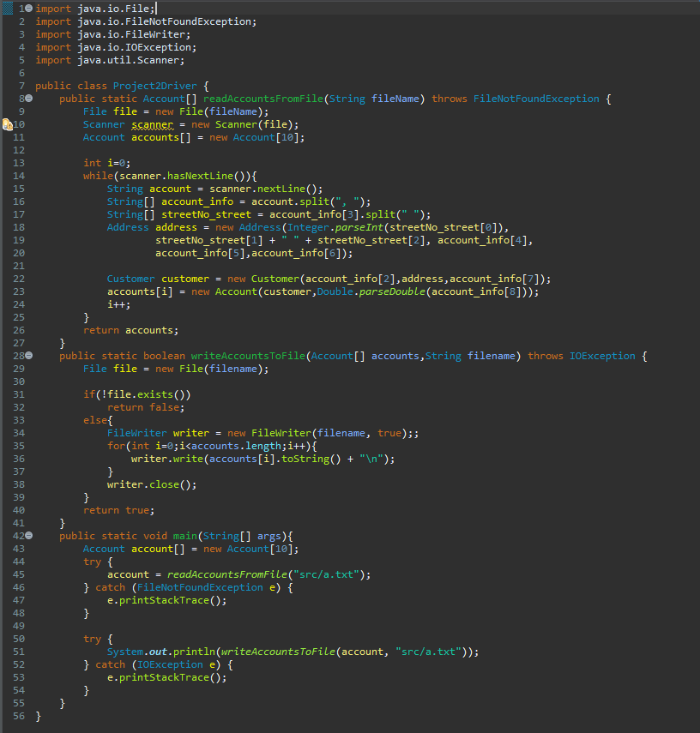Click 'java.io.FileWriter' import on line 3
Viewport: 700px width, 733px height.
[x=133, y=34]
